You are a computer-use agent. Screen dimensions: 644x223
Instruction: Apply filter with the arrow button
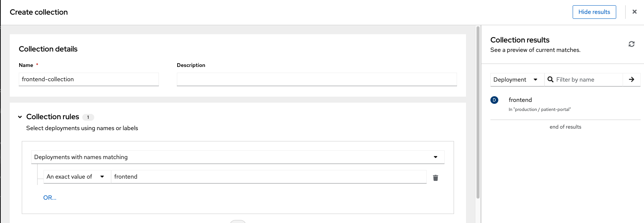coord(632,79)
